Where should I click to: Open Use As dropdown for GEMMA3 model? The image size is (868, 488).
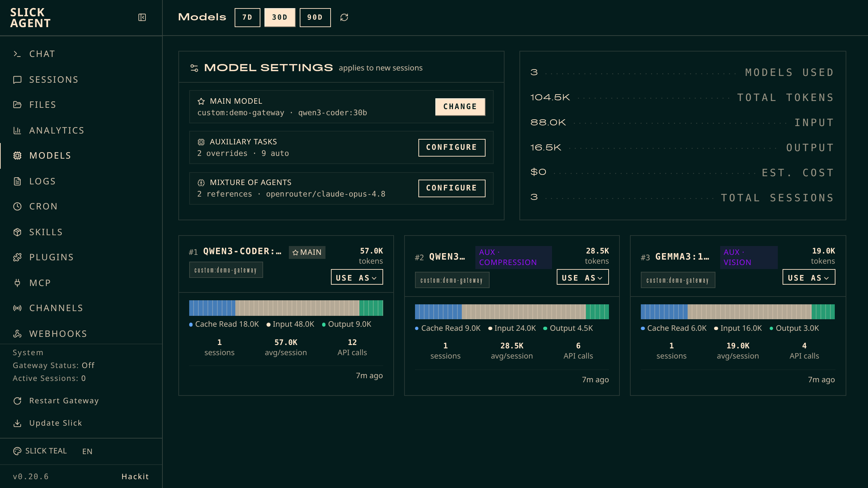pyautogui.click(x=809, y=277)
